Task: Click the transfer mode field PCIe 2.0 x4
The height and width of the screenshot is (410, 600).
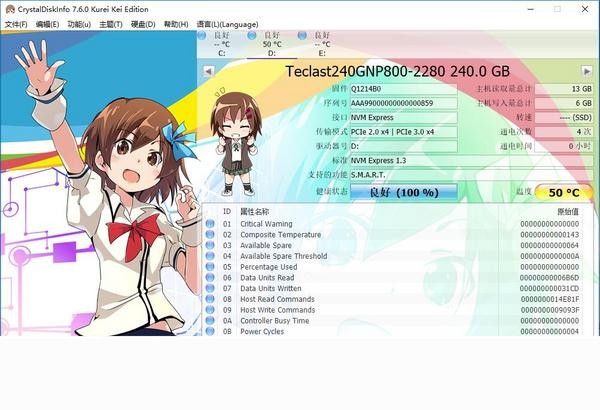Action: click(x=404, y=132)
